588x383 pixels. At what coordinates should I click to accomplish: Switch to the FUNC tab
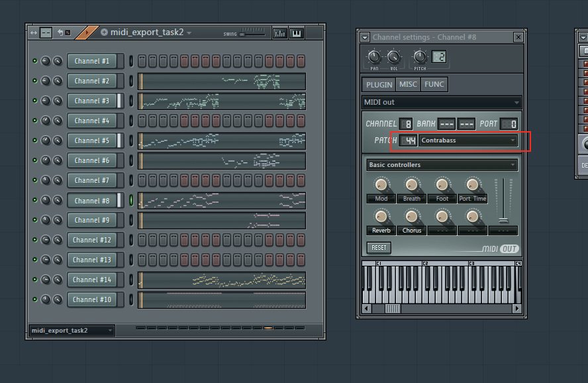(434, 84)
